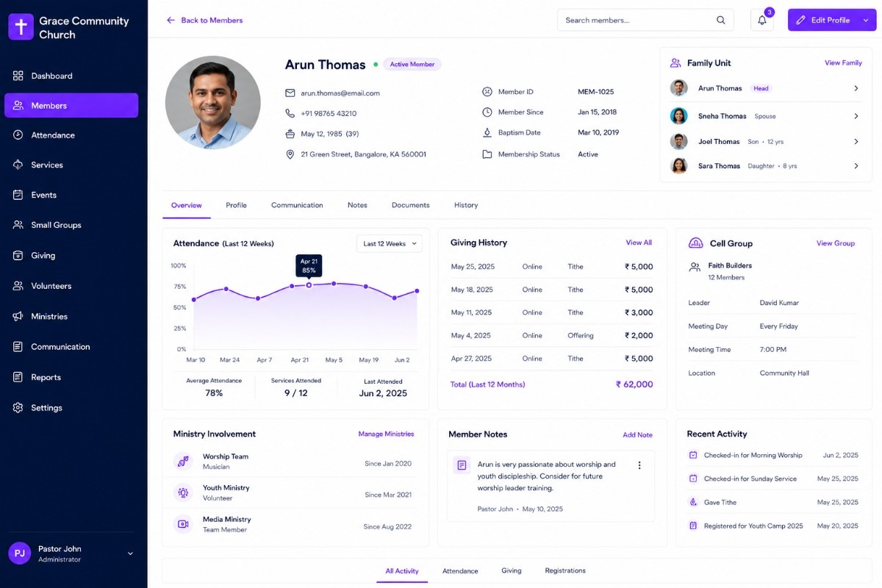Click the Jun 2 data point on chart
The width and height of the screenshot is (882, 588).
417,291
